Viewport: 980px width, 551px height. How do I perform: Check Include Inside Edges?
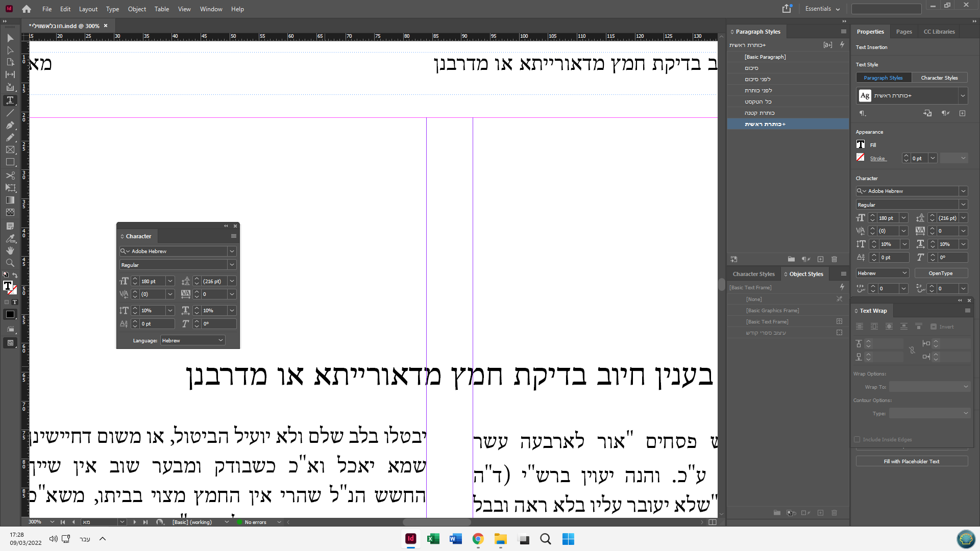pos(857,439)
